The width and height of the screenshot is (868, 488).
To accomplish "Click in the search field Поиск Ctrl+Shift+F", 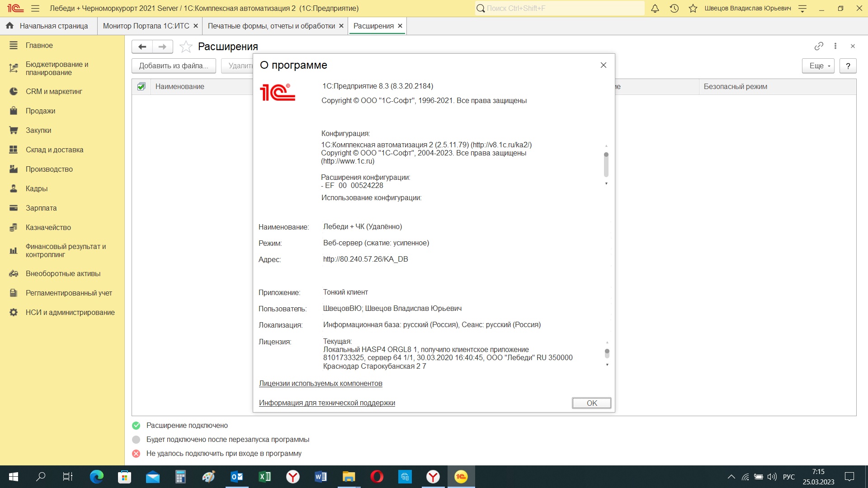I will tap(560, 8).
